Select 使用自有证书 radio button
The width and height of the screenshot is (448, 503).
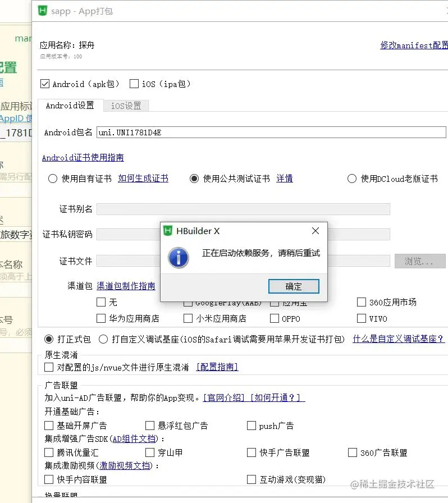point(53,179)
